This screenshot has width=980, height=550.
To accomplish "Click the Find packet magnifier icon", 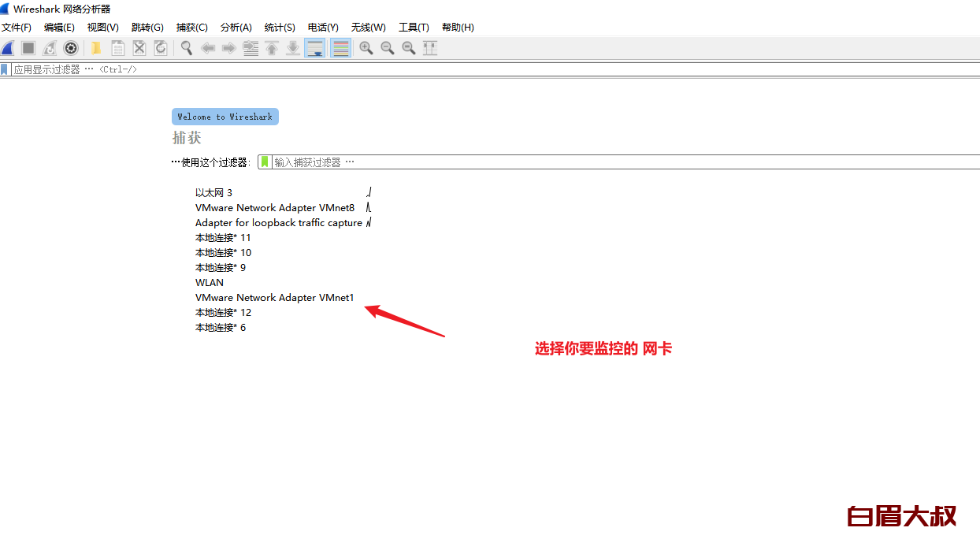I will pyautogui.click(x=187, y=48).
